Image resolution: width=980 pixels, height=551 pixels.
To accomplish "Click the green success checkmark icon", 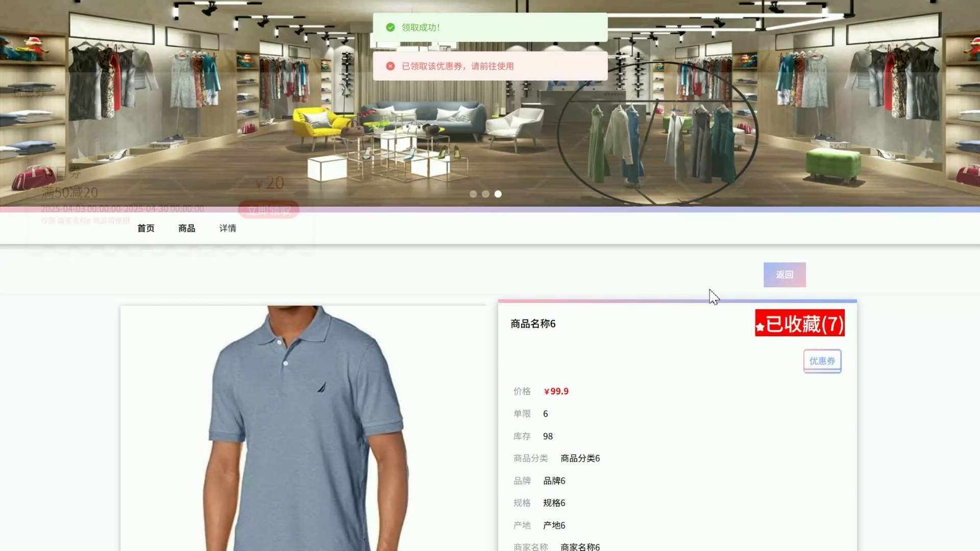I will [x=390, y=28].
